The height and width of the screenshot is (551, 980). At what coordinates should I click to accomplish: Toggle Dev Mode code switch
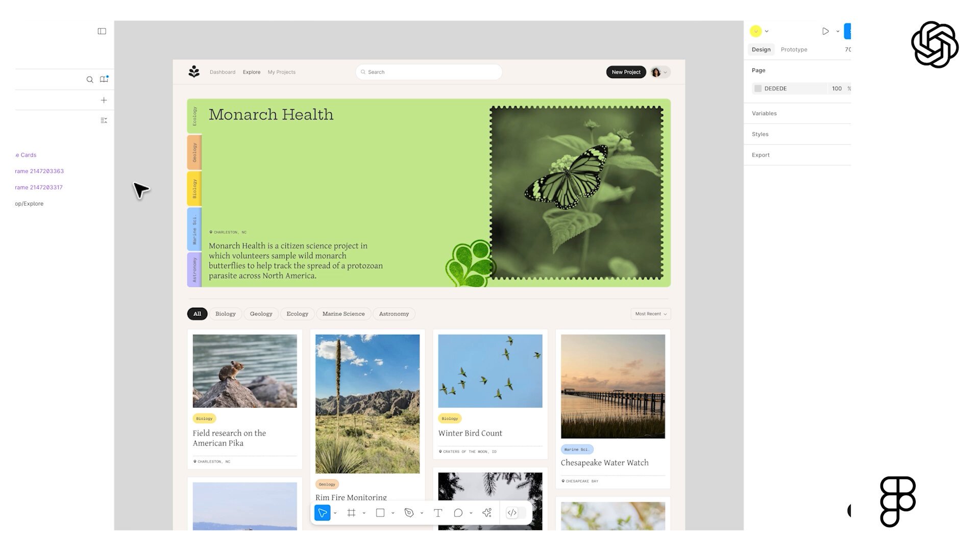click(516, 513)
